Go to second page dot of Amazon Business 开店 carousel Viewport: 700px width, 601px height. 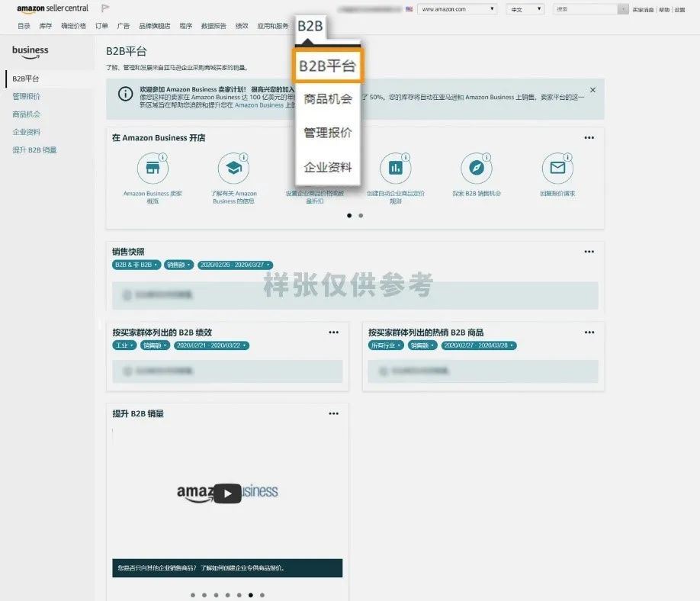coord(361,216)
